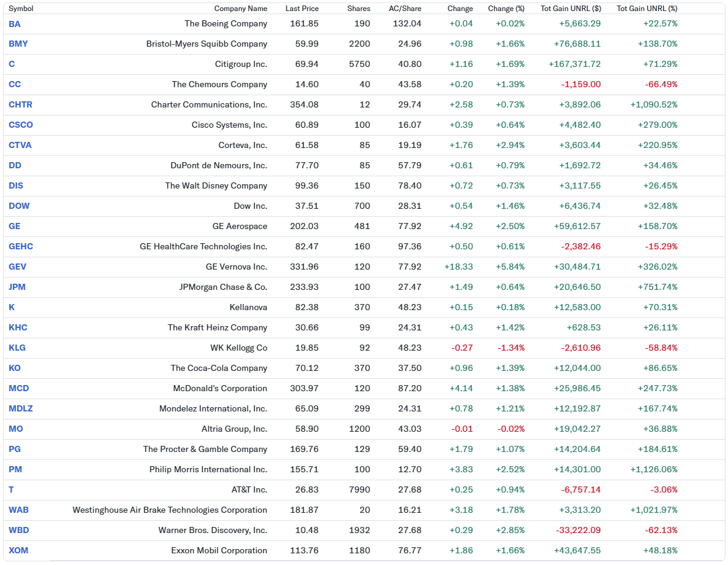Sort by Last Price column header
The image size is (728, 565).
pyautogui.click(x=302, y=9)
